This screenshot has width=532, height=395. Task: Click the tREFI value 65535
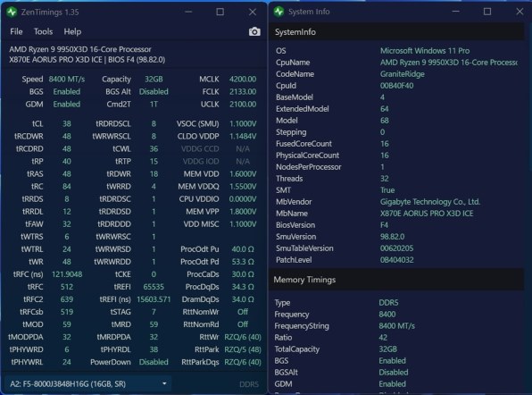[154, 287]
